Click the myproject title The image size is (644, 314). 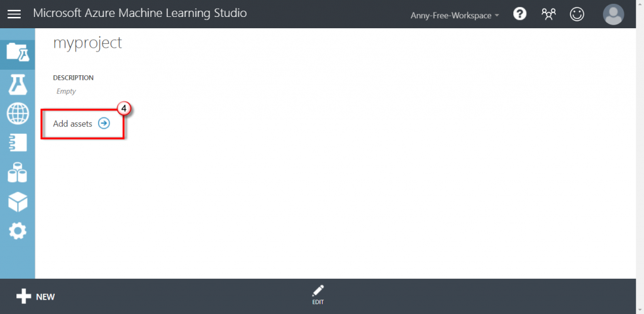point(87,43)
